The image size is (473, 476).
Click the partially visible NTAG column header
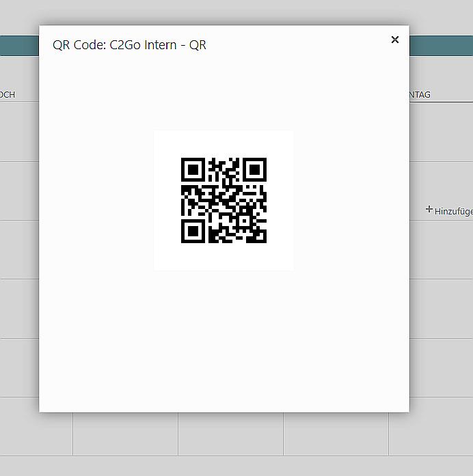click(x=420, y=95)
